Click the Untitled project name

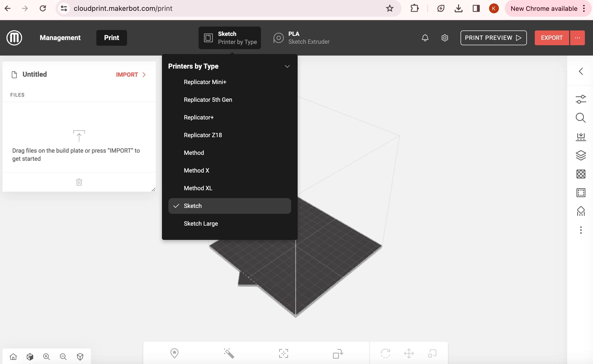click(35, 74)
